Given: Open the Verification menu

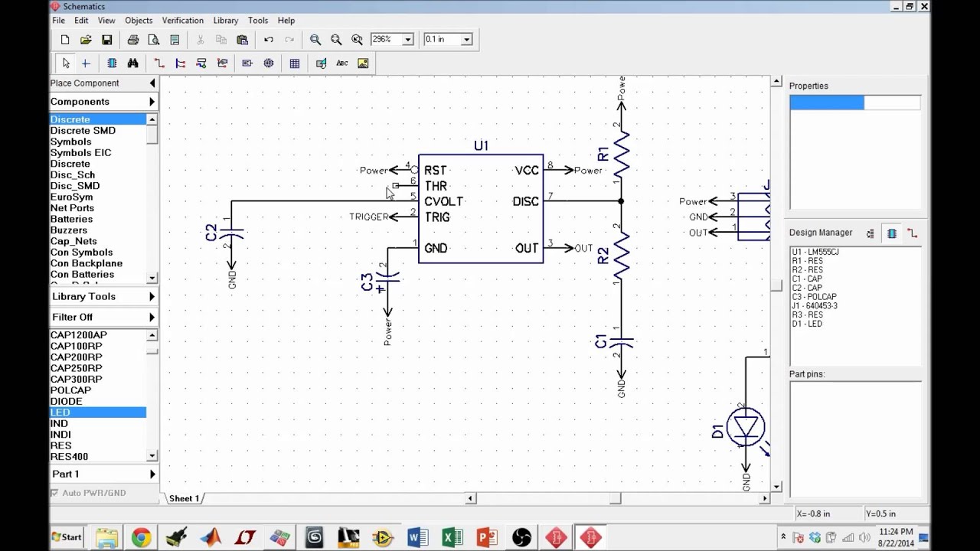Looking at the screenshot, I should (183, 21).
